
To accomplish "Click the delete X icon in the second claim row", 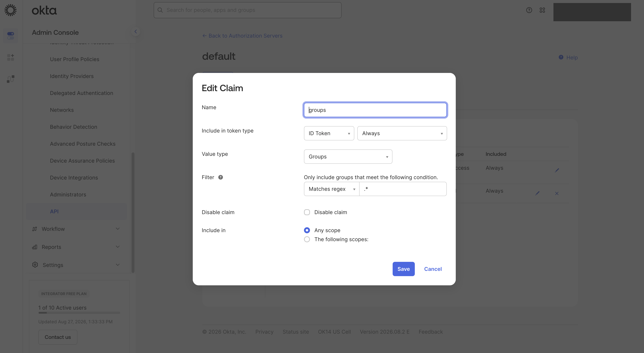I will pos(557,193).
